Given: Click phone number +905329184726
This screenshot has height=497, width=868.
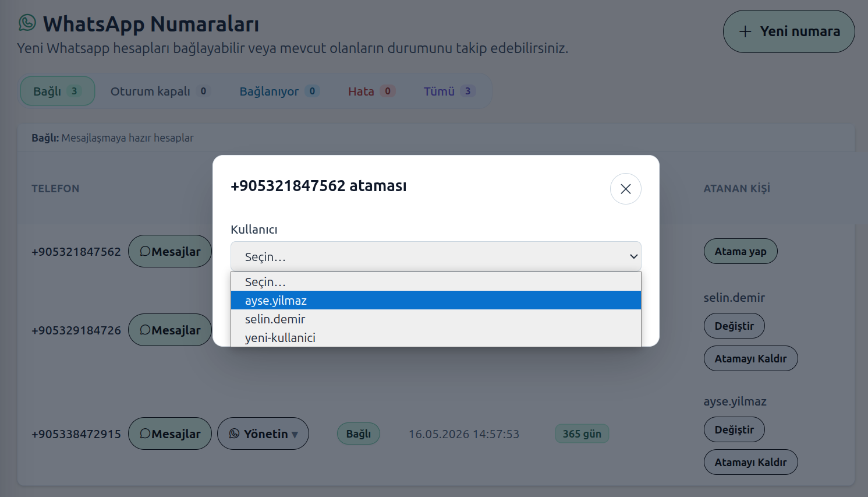Looking at the screenshot, I should tap(76, 330).
